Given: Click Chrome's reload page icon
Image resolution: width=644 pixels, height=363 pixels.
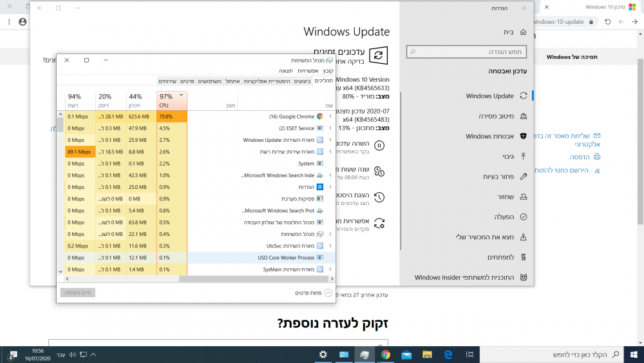Looking at the screenshot, I should point(607,22).
